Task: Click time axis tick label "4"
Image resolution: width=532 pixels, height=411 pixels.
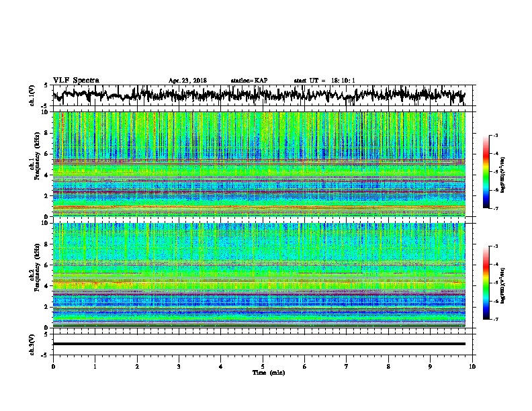Action: pos(221,366)
